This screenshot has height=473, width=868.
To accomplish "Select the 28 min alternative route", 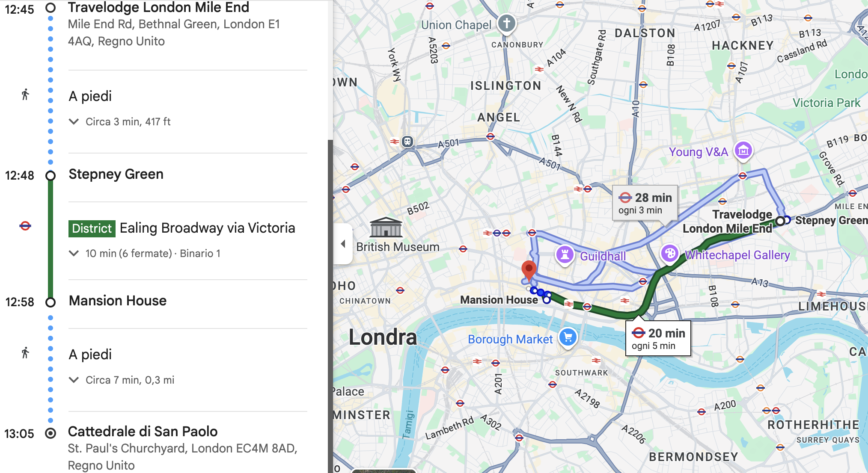I will click(x=645, y=203).
